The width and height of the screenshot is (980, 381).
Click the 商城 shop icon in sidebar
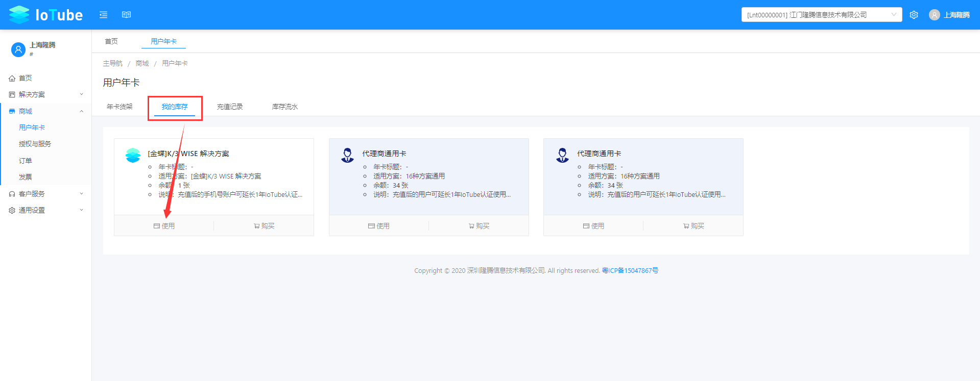point(12,111)
